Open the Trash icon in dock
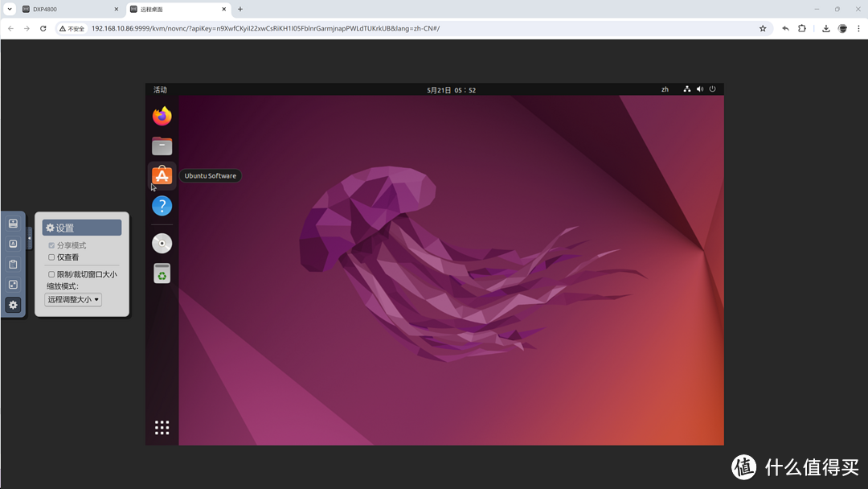 (x=162, y=273)
